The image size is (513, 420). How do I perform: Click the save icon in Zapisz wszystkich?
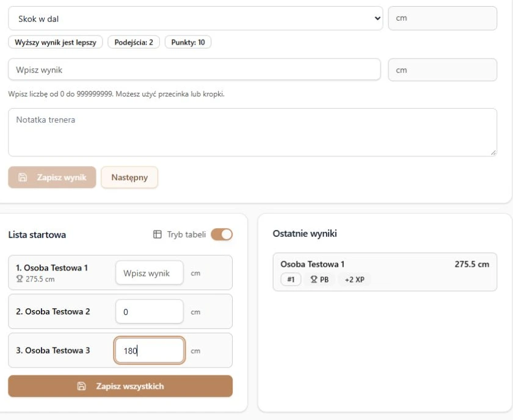(x=81, y=386)
